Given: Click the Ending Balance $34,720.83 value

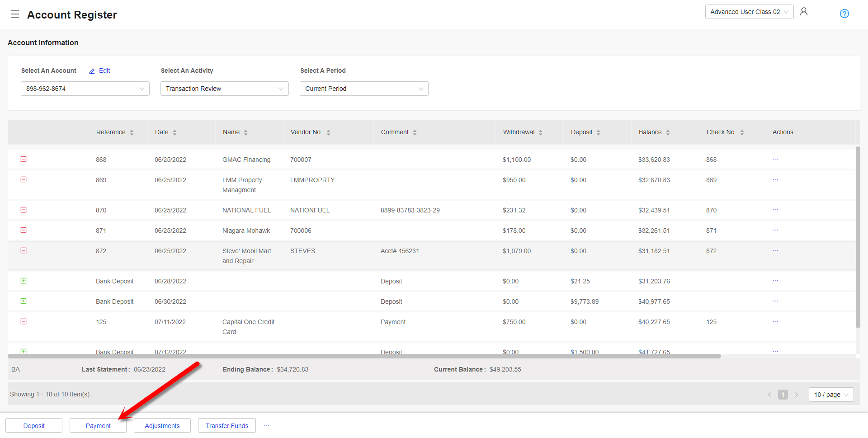Looking at the screenshot, I should (x=292, y=369).
